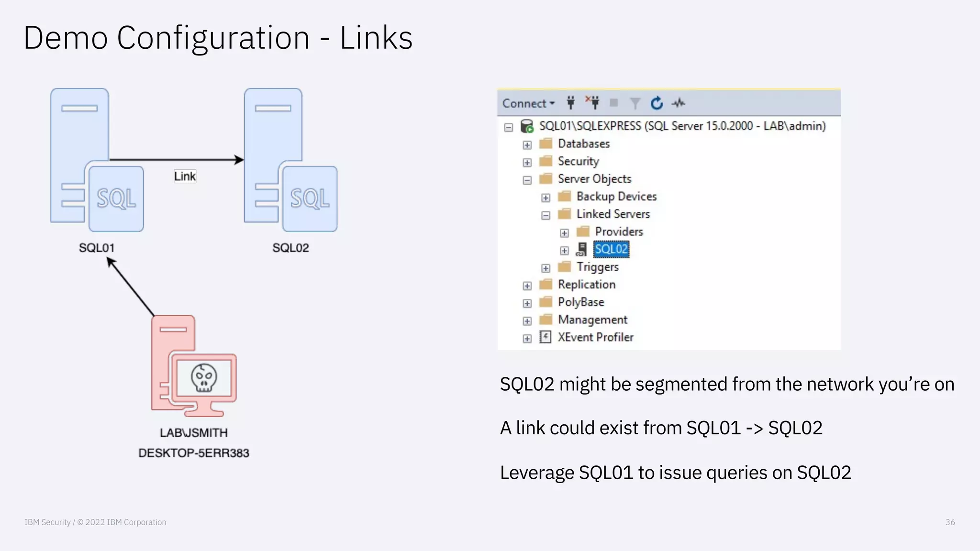
Task: Select the Triggers label
Action: click(597, 267)
